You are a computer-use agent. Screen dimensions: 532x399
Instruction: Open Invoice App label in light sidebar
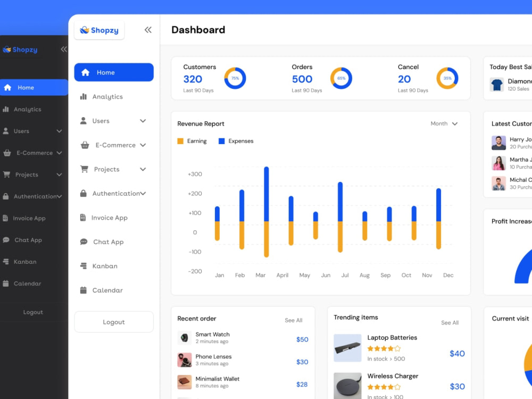[x=109, y=218]
